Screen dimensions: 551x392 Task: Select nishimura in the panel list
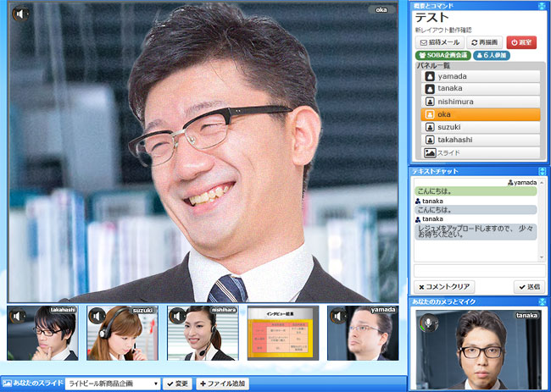(x=481, y=102)
